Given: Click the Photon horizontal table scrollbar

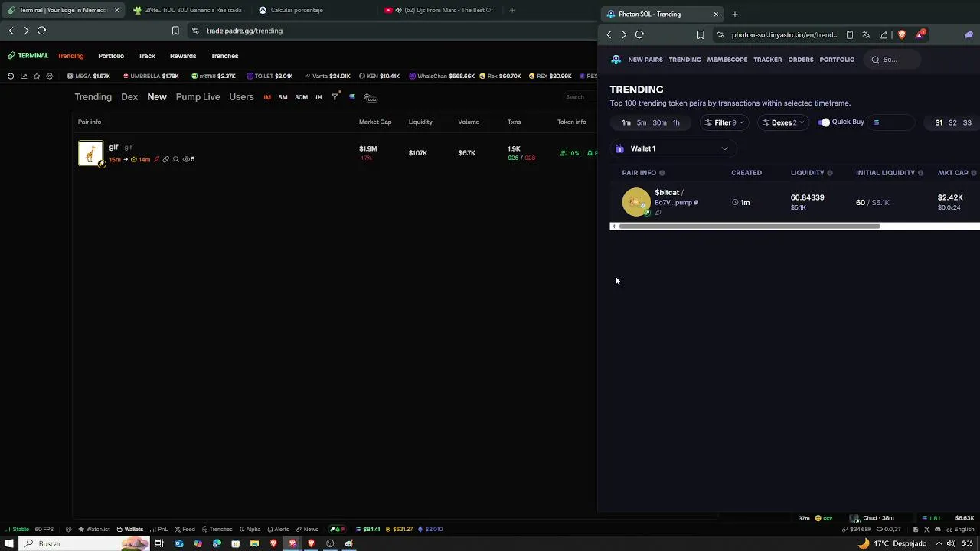Looking at the screenshot, I should (x=750, y=227).
